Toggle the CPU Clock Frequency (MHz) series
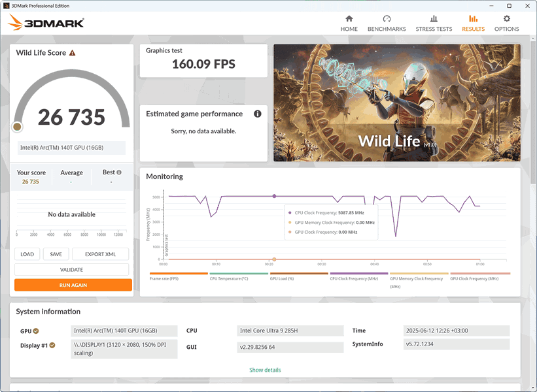The width and height of the screenshot is (537, 392). click(x=359, y=277)
